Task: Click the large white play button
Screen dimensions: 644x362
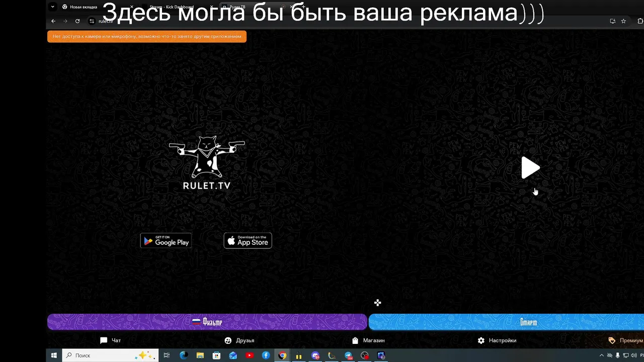Action: point(530,168)
